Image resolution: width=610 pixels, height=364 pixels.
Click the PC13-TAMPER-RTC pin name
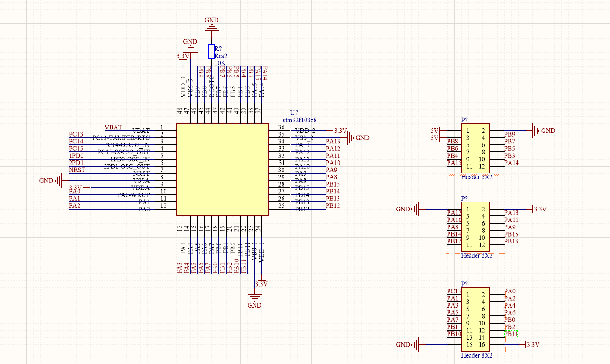click(121, 138)
